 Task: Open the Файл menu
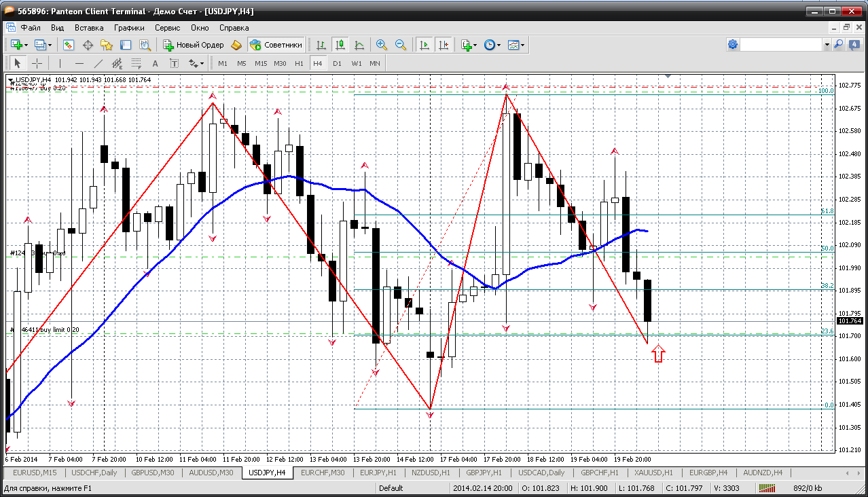(31, 28)
